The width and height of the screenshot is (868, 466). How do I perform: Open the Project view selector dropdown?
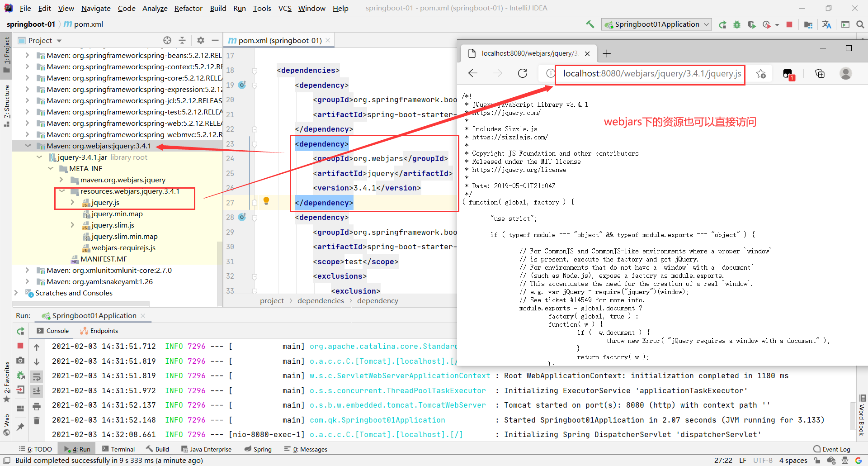59,41
